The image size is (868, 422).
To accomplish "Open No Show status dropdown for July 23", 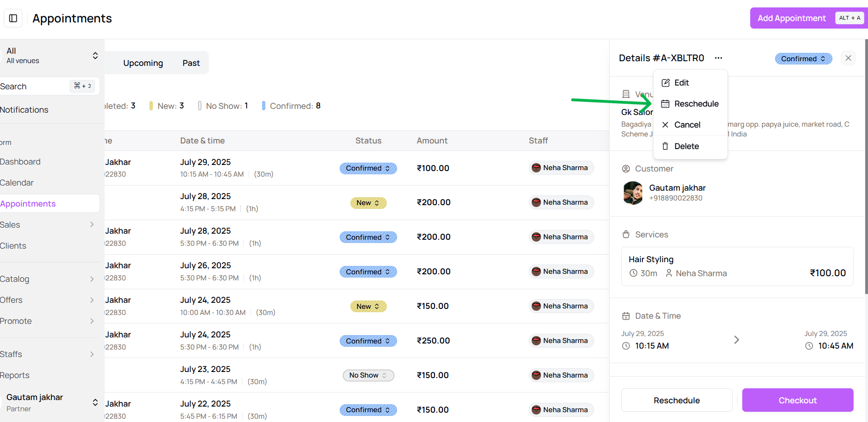I will [368, 375].
